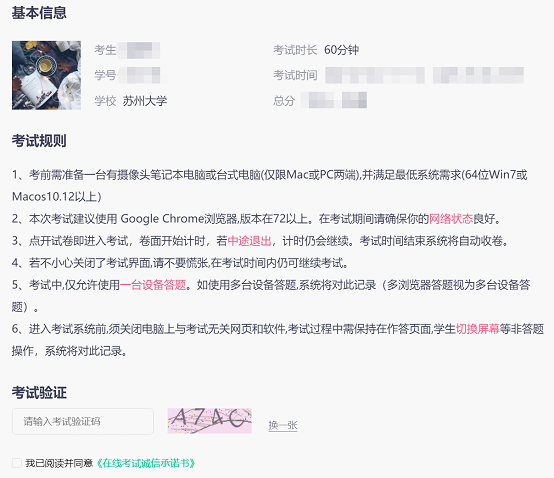The width and height of the screenshot is (554, 478).
Task: Click the blurred 总分 score value
Action: point(334,100)
